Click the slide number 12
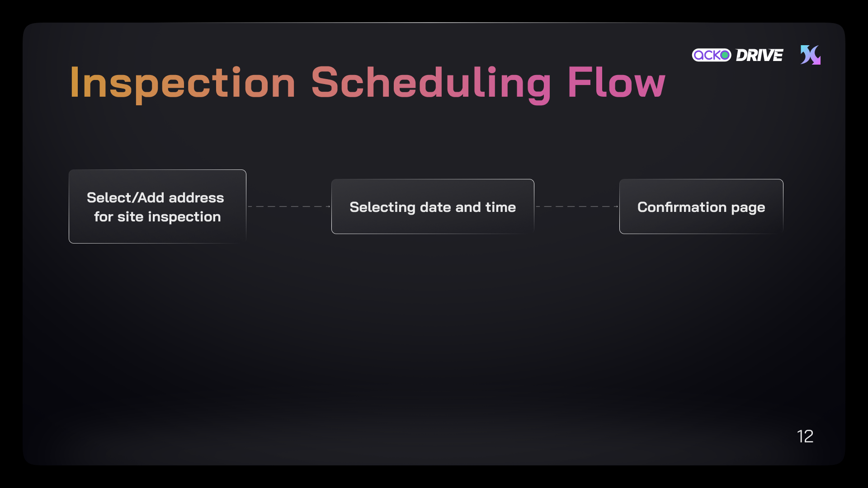Viewport: 868px width, 488px height. coord(805,436)
